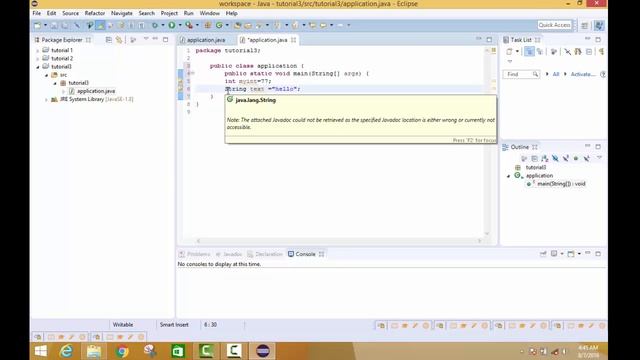The height and width of the screenshot is (360, 640).
Task: Select main(String[]) : void in the Outline view
Action: pos(561,184)
